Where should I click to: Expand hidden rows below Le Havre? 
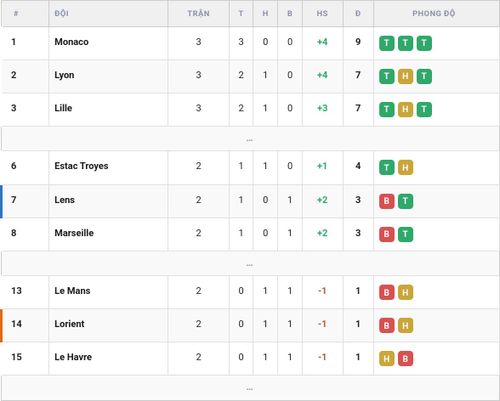coord(250,388)
